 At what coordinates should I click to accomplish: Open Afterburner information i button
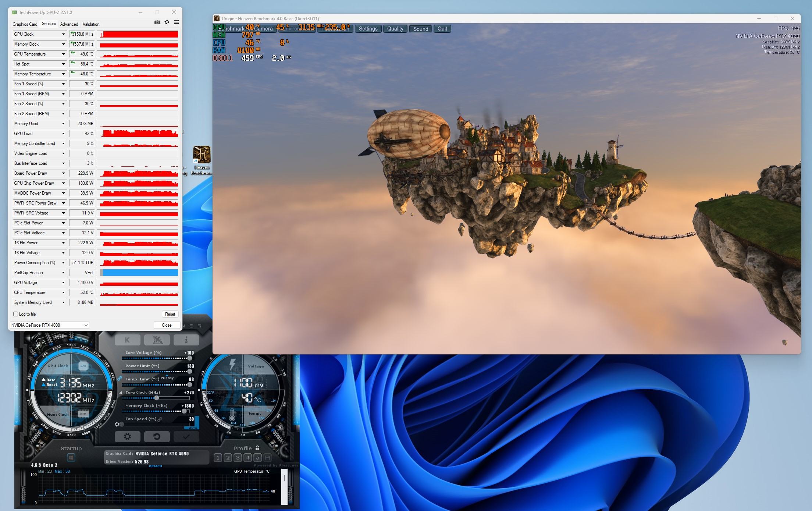pos(186,340)
